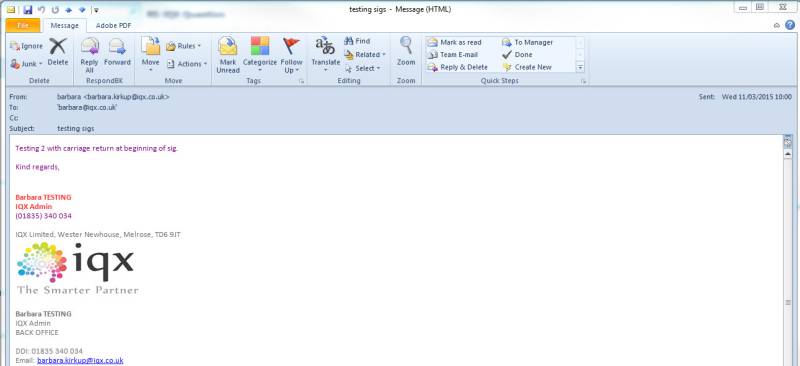Screen dimensions: 800x366
Task: Click the subject text 'testing sigs'
Action: pyautogui.click(x=76, y=129)
